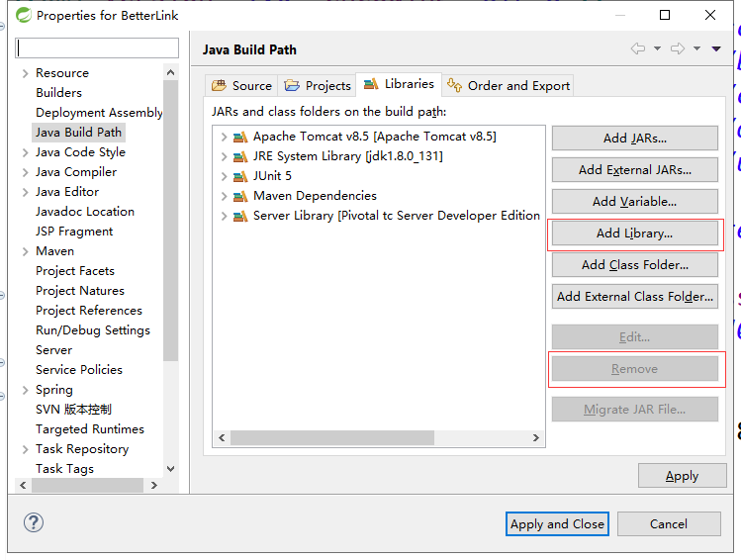Open the forward history dropdown arrow
Screen dimensions: 741x560
click(696, 48)
